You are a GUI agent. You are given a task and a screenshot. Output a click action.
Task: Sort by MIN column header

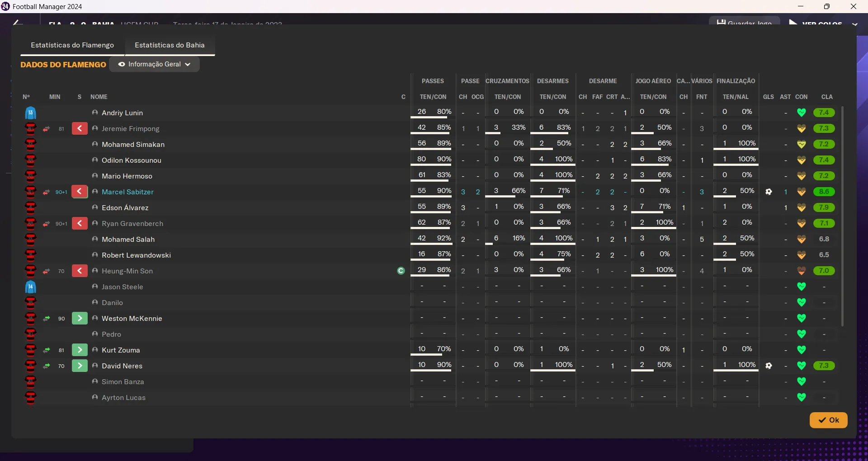click(x=55, y=97)
